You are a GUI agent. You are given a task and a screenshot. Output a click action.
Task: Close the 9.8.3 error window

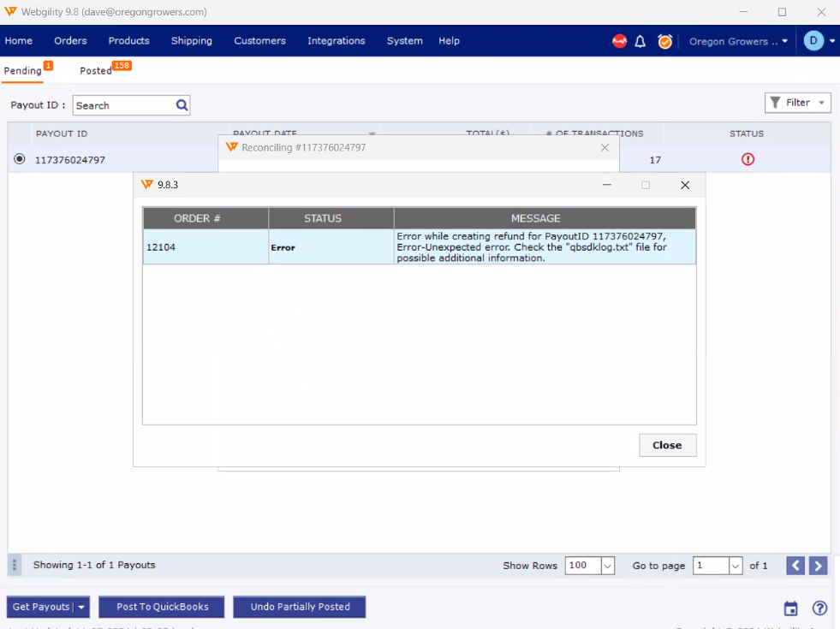pyautogui.click(x=685, y=185)
